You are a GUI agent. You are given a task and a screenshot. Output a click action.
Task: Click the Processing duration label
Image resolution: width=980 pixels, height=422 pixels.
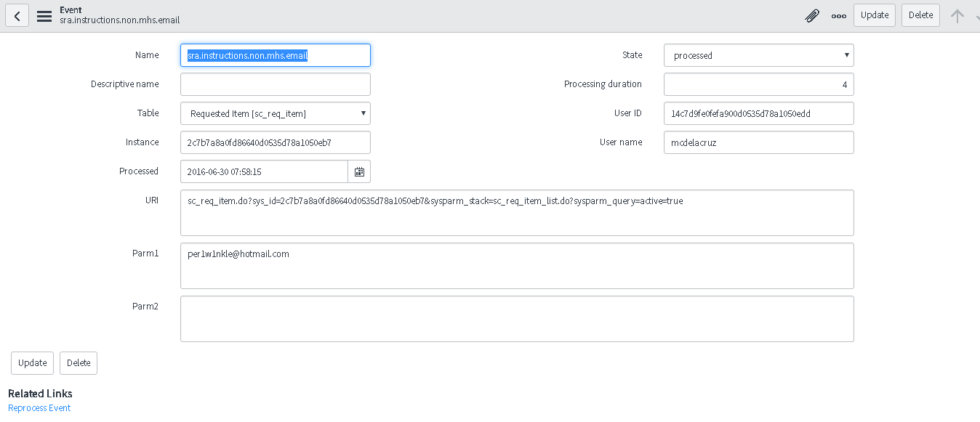point(603,84)
